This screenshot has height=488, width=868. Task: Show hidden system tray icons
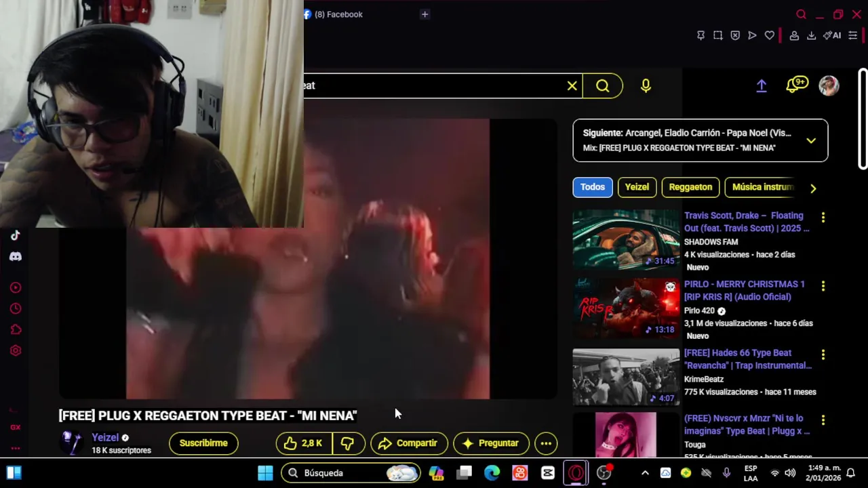[645, 473]
